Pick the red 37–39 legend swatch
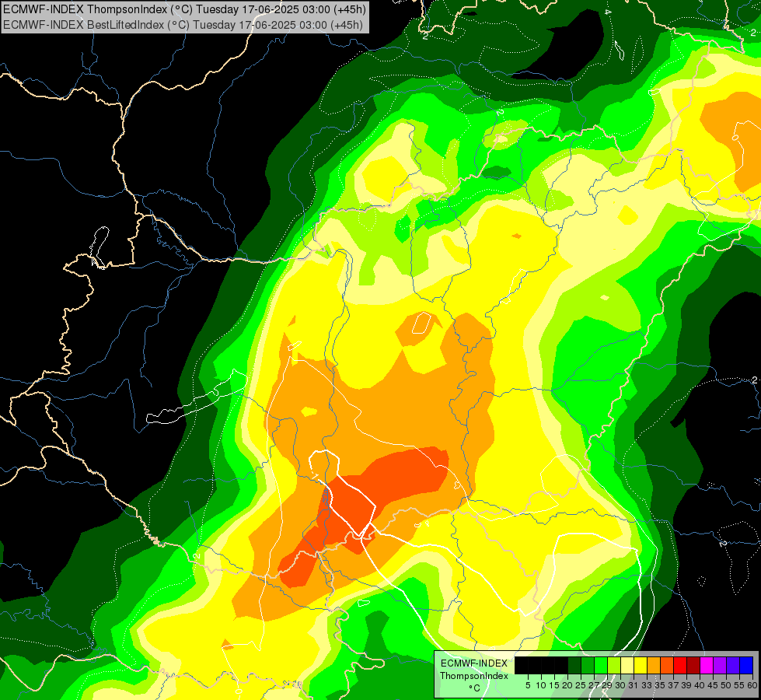Viewport: 761px width, 700px height. click(x=680, y=665)
